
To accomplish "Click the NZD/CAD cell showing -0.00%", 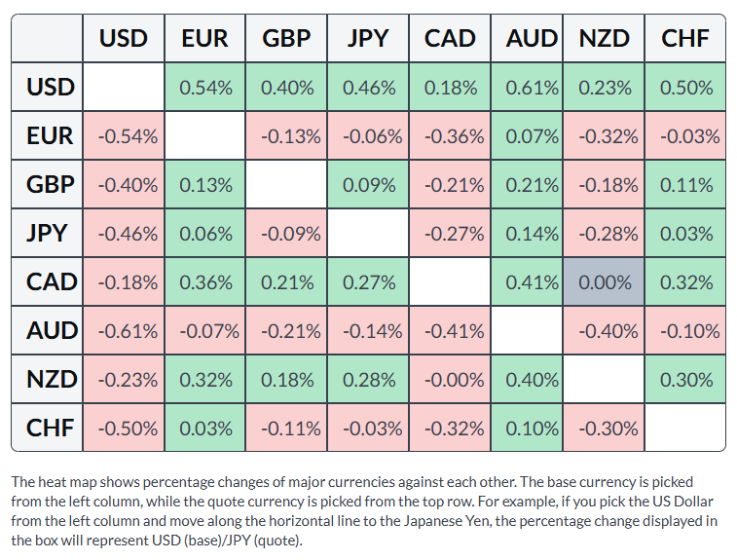I will 451,380.
